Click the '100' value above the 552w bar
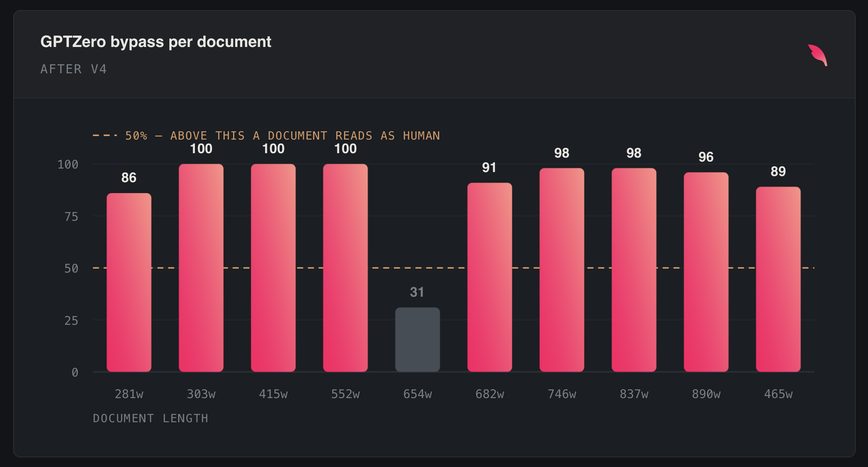This screenshot has width=868, height=467. (x=345, y=149)
